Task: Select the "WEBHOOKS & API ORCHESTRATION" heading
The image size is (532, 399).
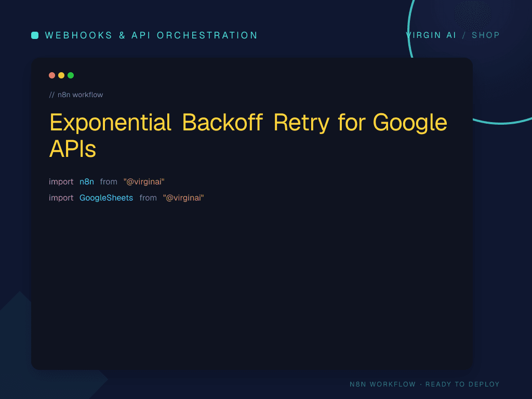Action: (x=151, y=35)
